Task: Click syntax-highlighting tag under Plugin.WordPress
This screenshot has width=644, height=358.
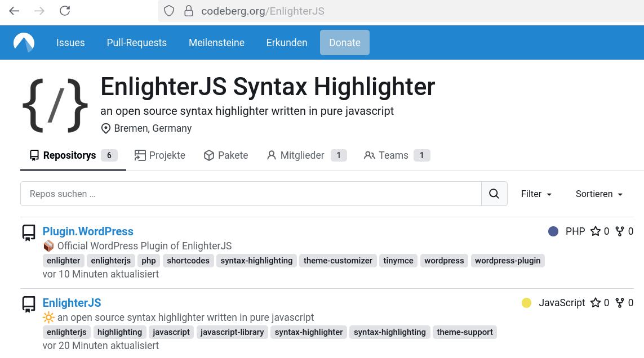Action: (x=257, y=261)
